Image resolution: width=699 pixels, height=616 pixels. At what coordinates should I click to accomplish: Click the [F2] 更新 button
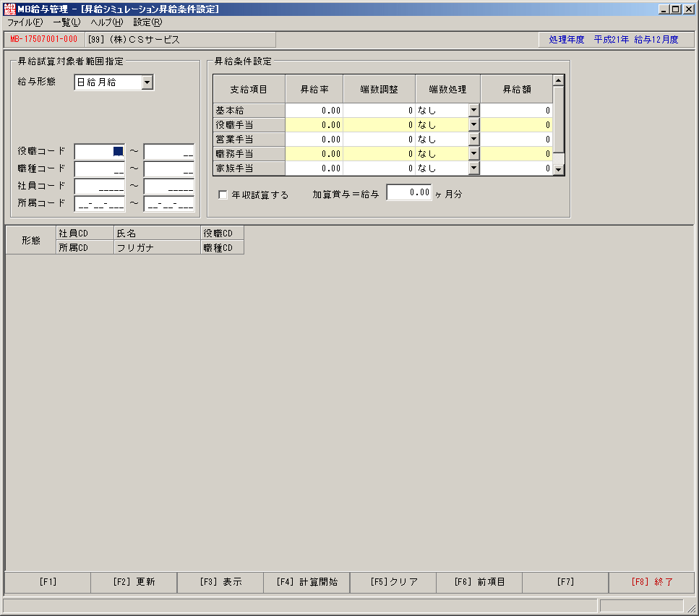pyautogui.click(x=134, y=582)
